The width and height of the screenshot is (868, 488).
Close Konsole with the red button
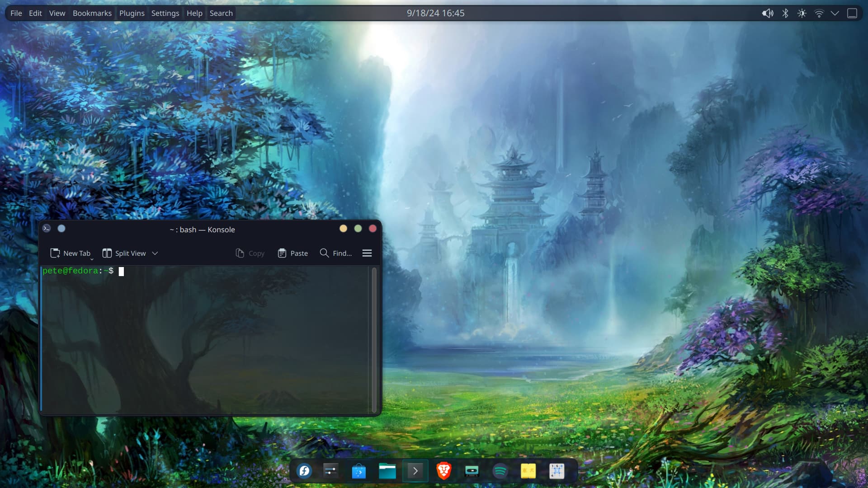click(x=373, y=229)
